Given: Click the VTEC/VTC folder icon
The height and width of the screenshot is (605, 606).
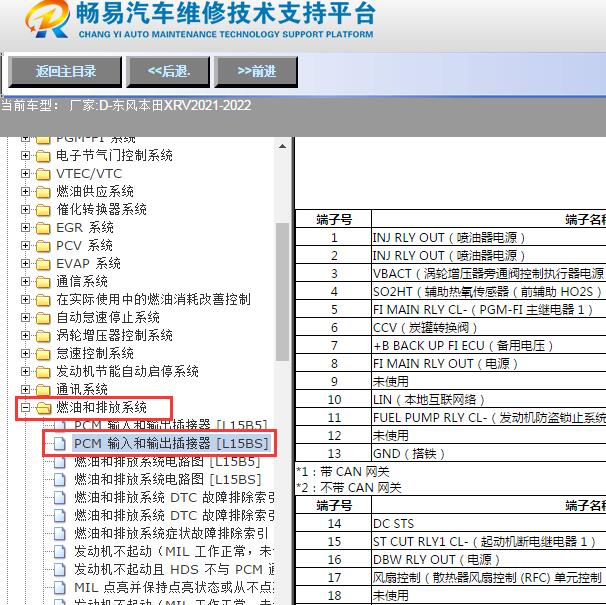Looking at the screenshot, I should tap(43, 174).
